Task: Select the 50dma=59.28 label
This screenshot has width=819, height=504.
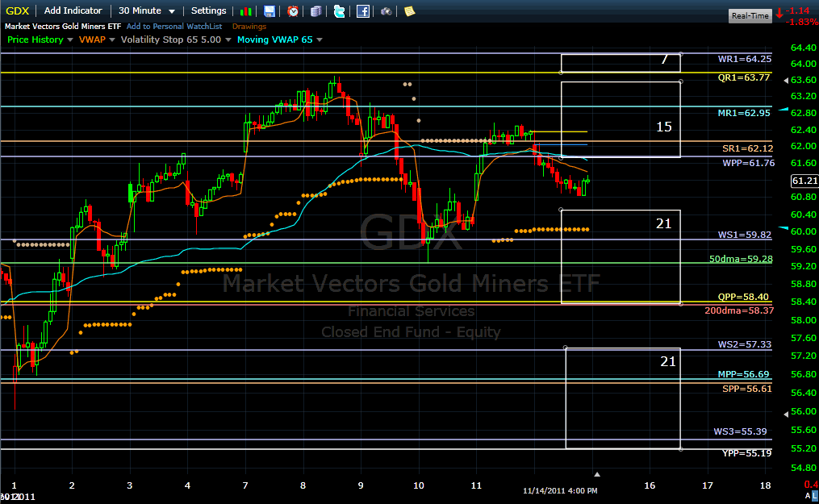Action: coord(741,259)
